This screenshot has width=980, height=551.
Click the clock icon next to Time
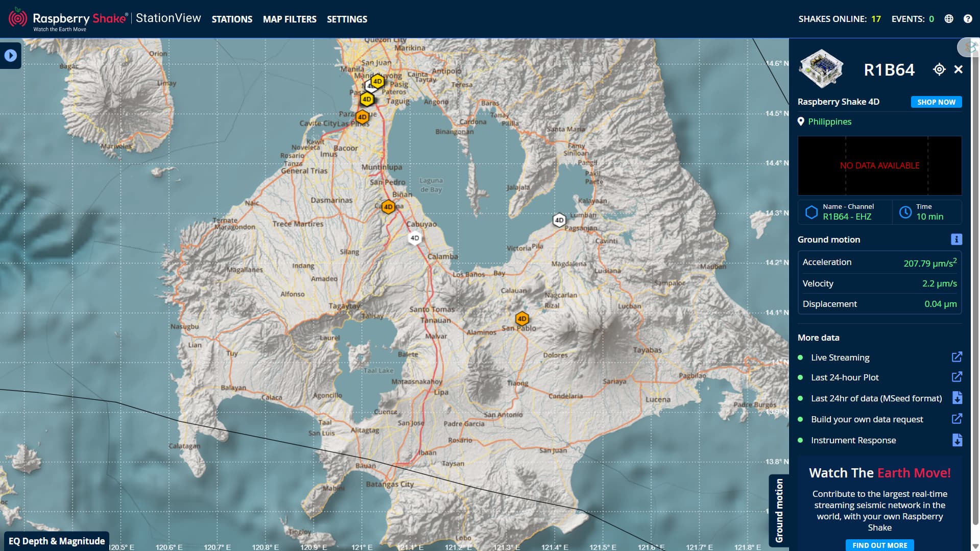905,212
